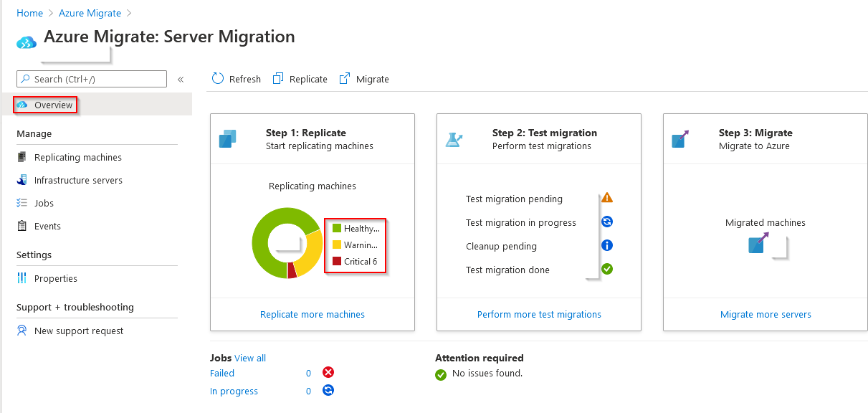This screenshot has height=413, width=868.
Task: Click the Replicating machines server icon
Action: click(22, 157)
